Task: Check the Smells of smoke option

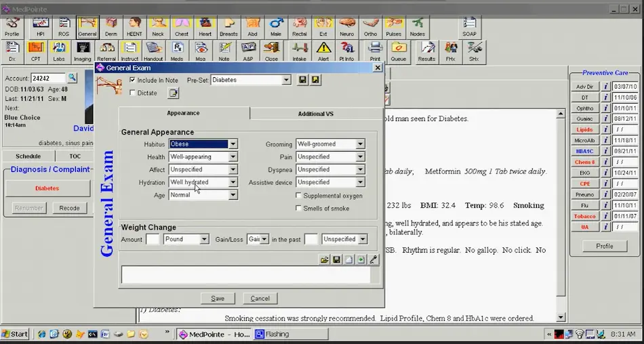Action: point(299,209)
